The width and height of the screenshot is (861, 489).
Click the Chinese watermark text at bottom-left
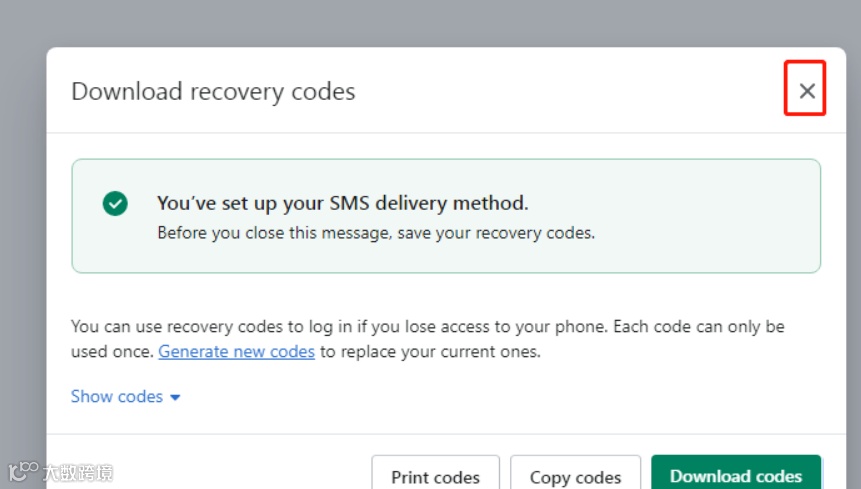78,472
